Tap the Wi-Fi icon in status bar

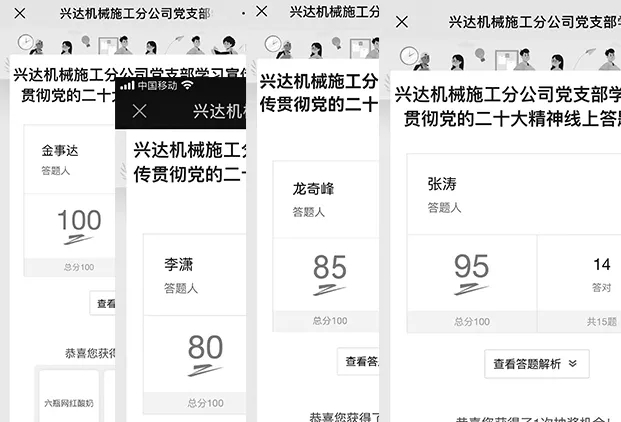(187, 86)
